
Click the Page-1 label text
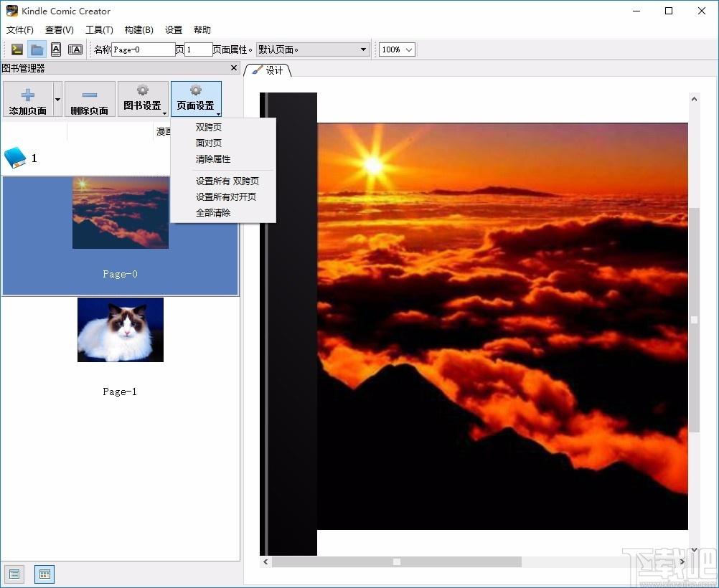(x=120, y=392)
